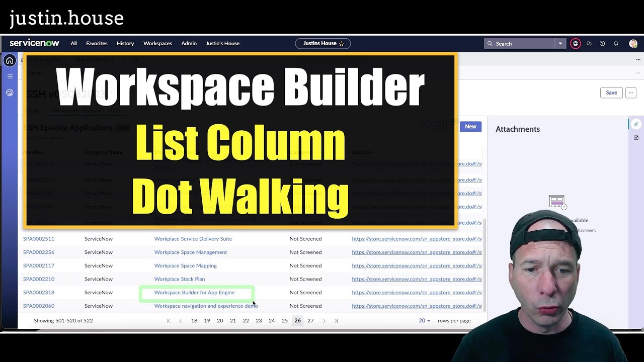644x362 pixels.
Task: Open the document template icon in right rail
Action: pyautogui.click(x=636, y=137)
